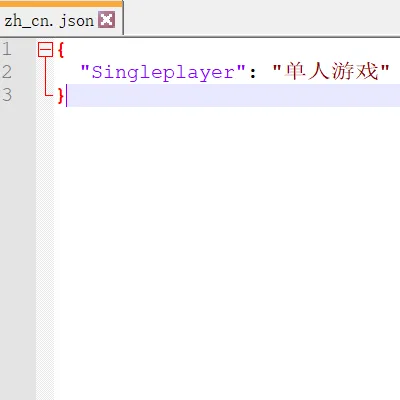400x400 pixels.
Task: Click the empty tab bar space beside the tab
Action: click(x=262, y=17)
